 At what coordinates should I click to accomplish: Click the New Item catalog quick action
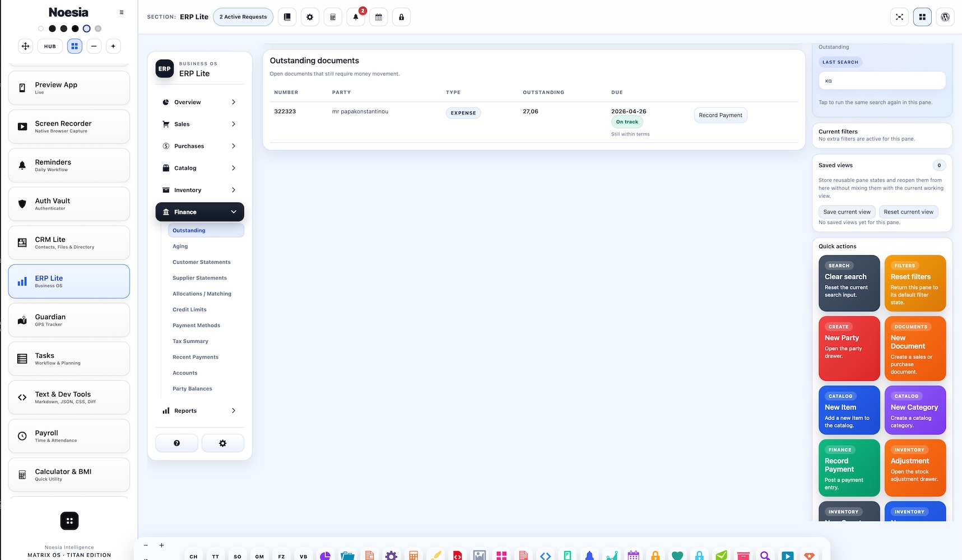(849, 410)
